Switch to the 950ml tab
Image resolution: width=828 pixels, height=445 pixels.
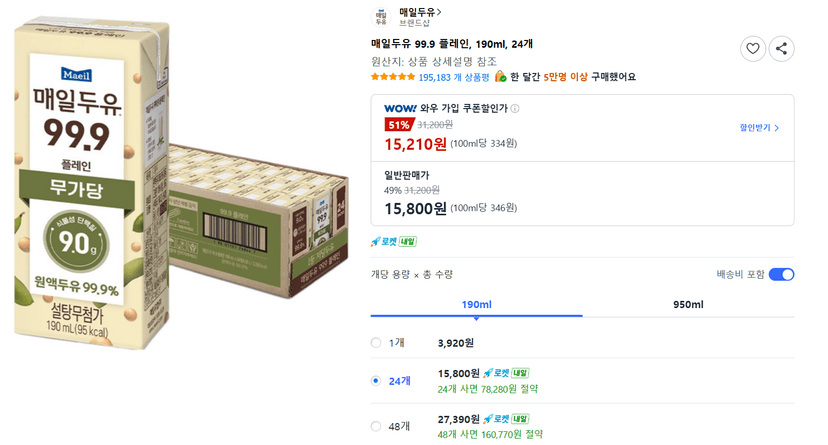(x=688, y=305)
